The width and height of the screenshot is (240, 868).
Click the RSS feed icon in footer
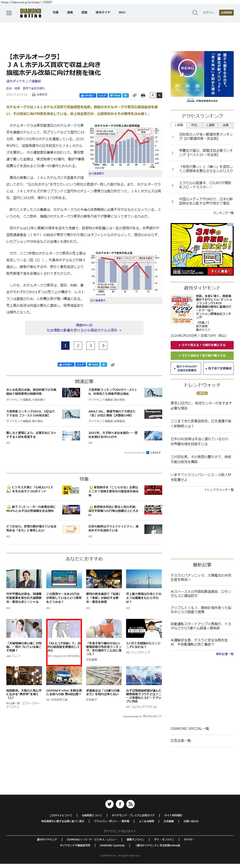[131, 804]
